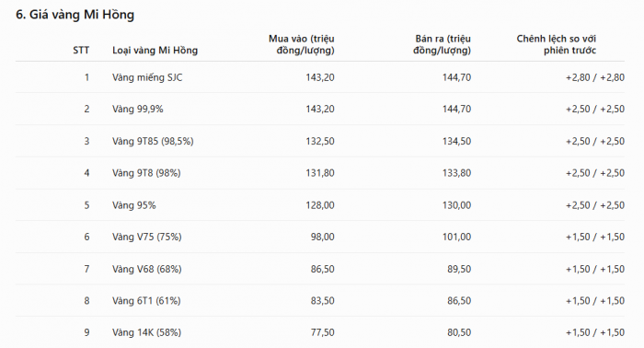Select the 'Chênh lệch so với phiên trước' header
644x348 pixels.
click(556, 44)
